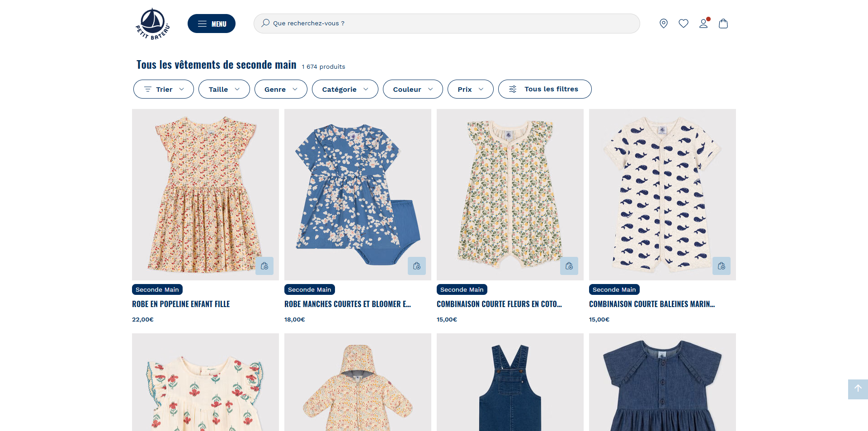Open the COMBINAISON COURTE FLEURS EN COTO... title
Image resolution: width=868 pixels, height=431 pixels.
point(499,304)
